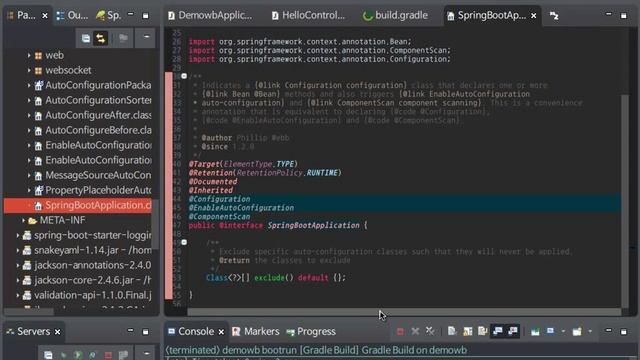
Task: Close the SpringBootApplication editor tab
Action: [533, 16]
